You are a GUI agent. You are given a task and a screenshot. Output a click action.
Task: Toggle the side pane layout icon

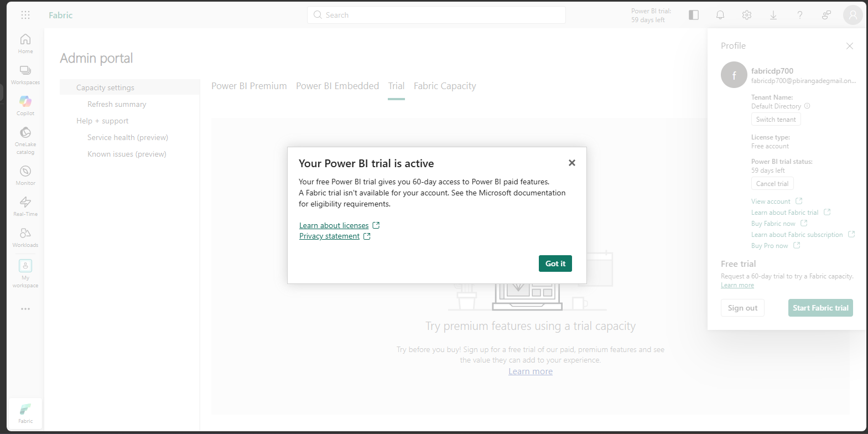pos(694,15)
